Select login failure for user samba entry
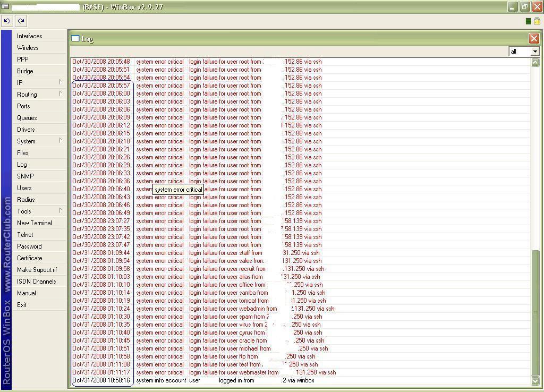This screenshot has width=544, height=392. click(x=301, y=293)
